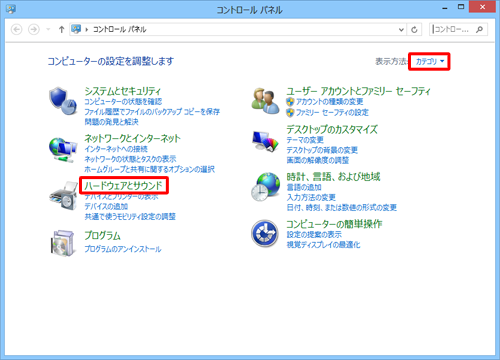Open コンピューターの簡単操作 category
The image size is (500, 360).
click(x=334, y=224)
